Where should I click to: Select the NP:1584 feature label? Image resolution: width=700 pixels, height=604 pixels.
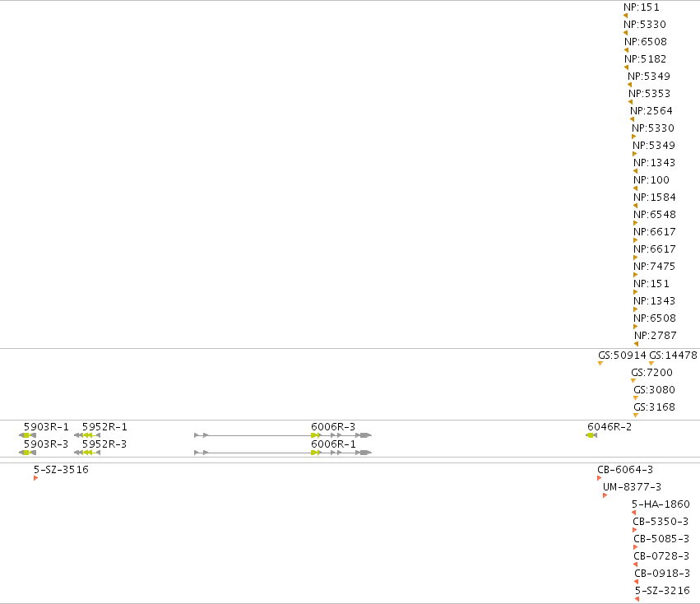click(x=655, y=197)
